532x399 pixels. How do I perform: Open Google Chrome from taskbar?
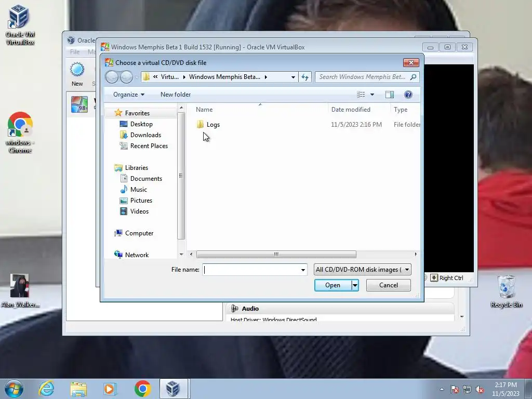pyautogui.click(x=142, y=389)
